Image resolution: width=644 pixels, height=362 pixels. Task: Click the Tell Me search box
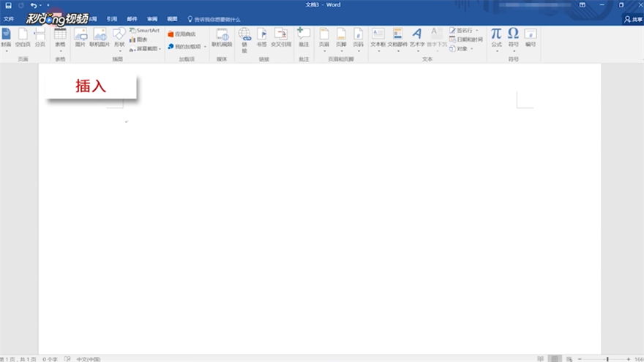click(214, 19)
